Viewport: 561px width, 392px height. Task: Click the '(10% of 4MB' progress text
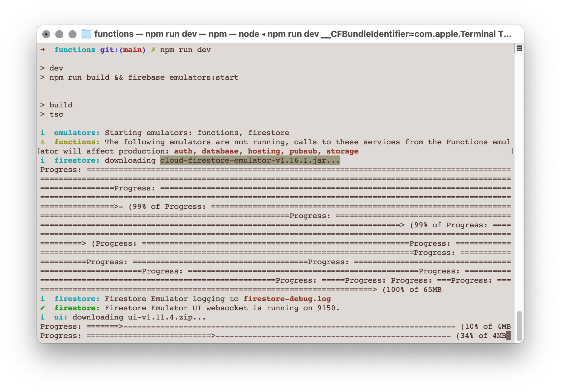pyautogui.click(x=486, y=326)
